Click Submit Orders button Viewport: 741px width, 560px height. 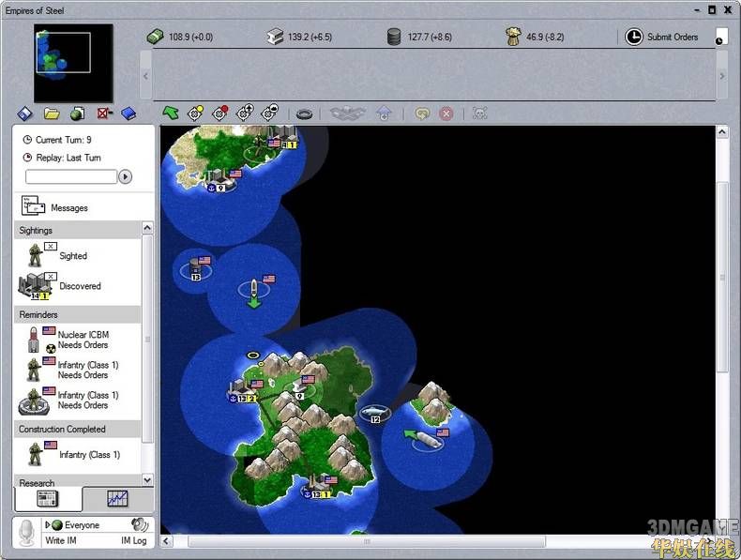point(662,37)
